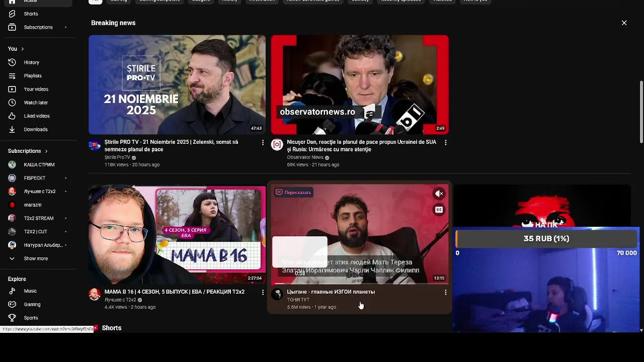Play the observatornews.ro video thumbnail
Viewport: 644px width, 362px height.
click(x=360, y=84)
